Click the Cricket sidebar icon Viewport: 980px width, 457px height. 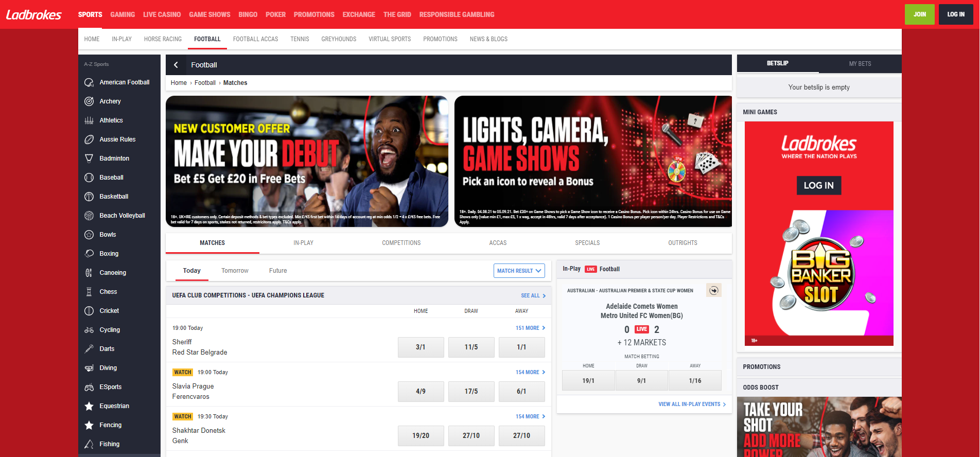coord(89,311)
